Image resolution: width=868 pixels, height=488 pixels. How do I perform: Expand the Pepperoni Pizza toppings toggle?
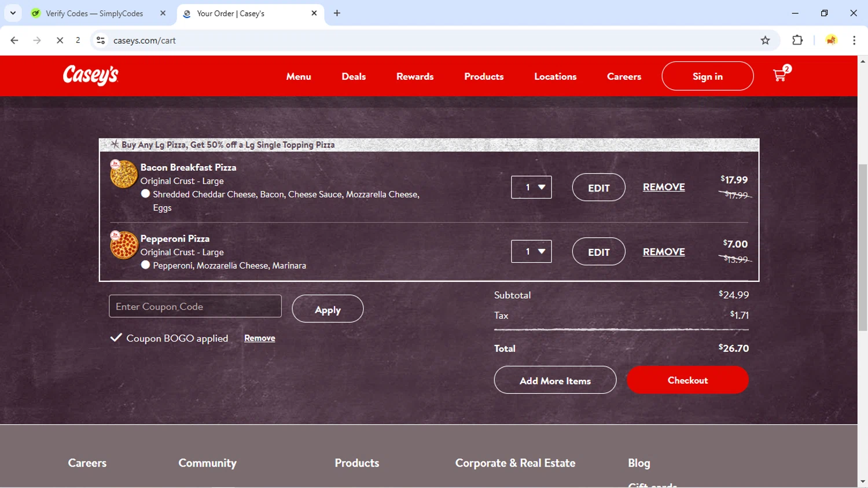[145, 265]
